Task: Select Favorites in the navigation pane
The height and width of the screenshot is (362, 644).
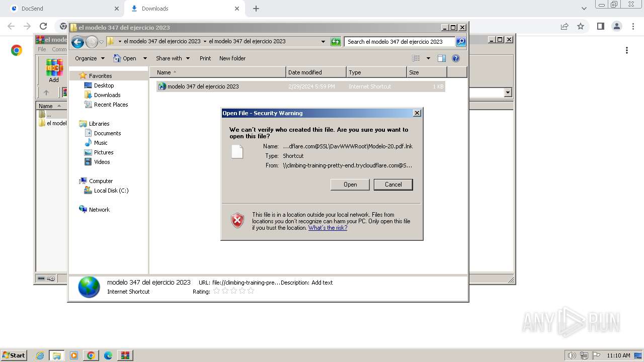Action: [100, 76]
